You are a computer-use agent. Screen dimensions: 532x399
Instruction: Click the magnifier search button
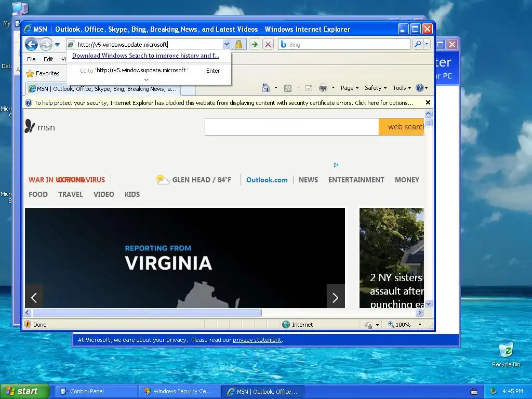[418, 44]
